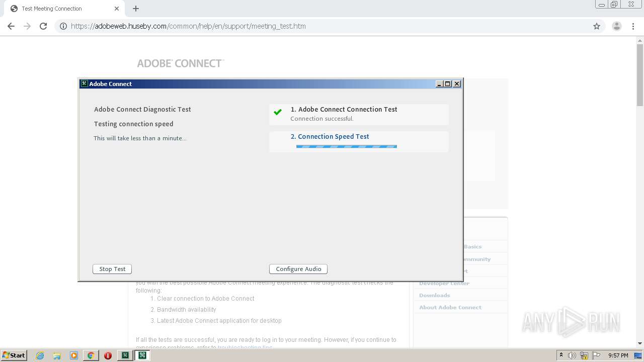Open the Opera taskbar icon
Viewport: 644px width, 362px height.
pos(108,355)
